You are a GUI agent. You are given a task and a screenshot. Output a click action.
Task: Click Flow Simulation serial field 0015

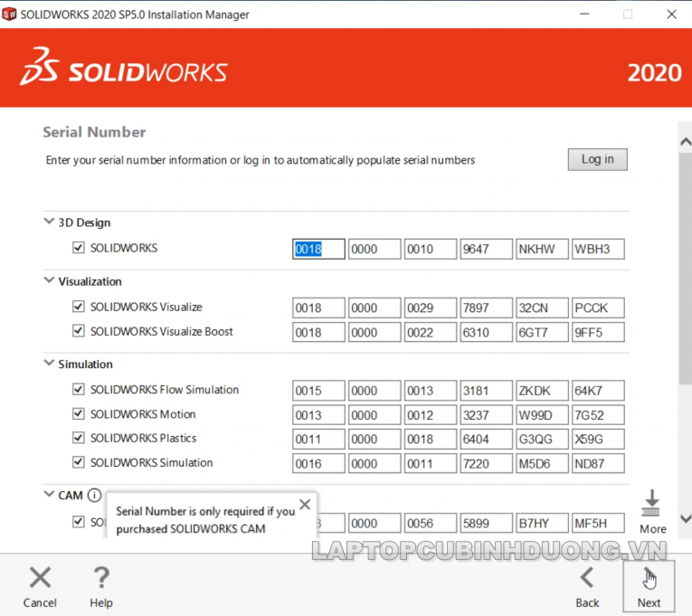tap(318, 391)
